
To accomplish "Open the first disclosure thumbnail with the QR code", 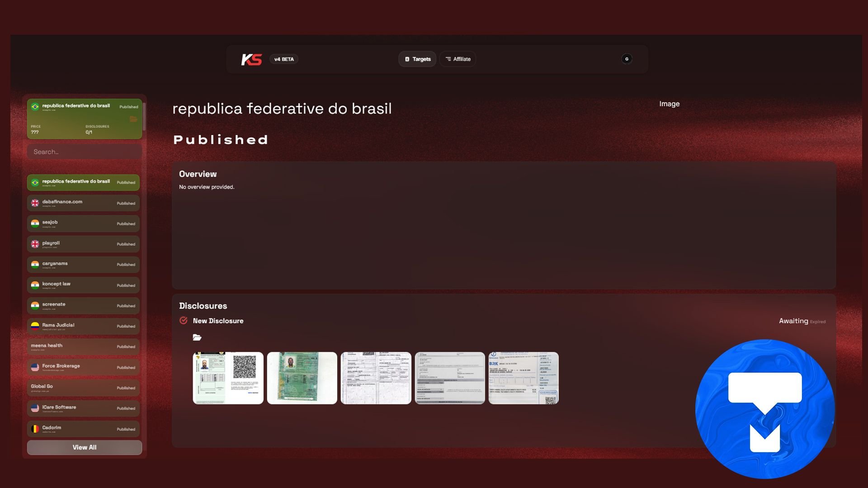I will click(228, 378).
